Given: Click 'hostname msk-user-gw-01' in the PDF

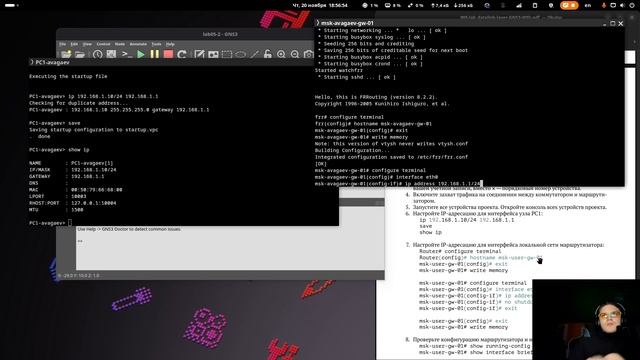Looking at the screenshot, I should coord(506,258).
